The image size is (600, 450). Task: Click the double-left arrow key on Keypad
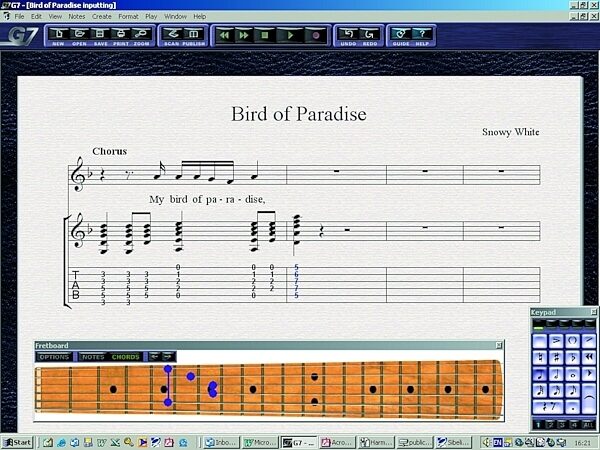(589, 357)
